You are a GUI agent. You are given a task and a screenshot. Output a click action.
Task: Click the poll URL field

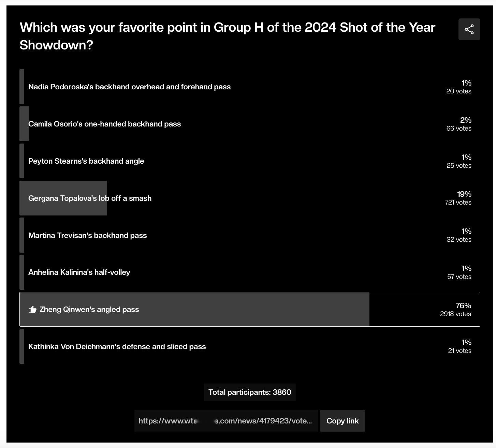pos(226,421)
